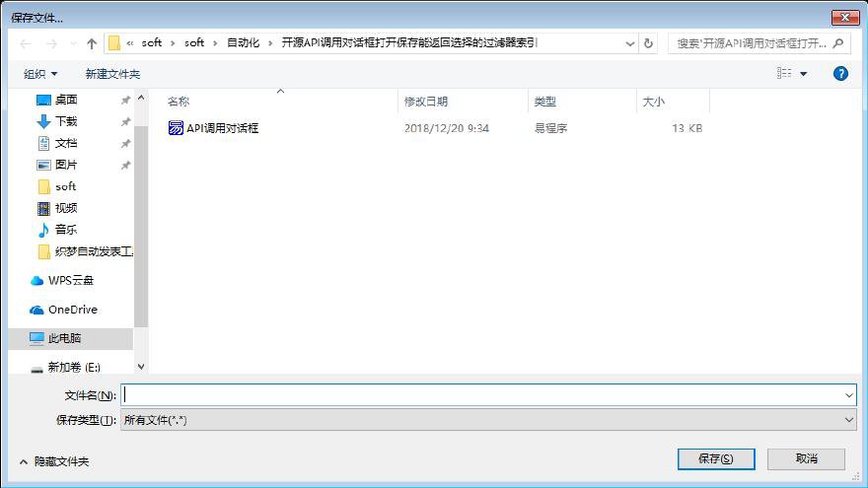Click the 2018/12/20 9:34 date cell

pos(447,128)
